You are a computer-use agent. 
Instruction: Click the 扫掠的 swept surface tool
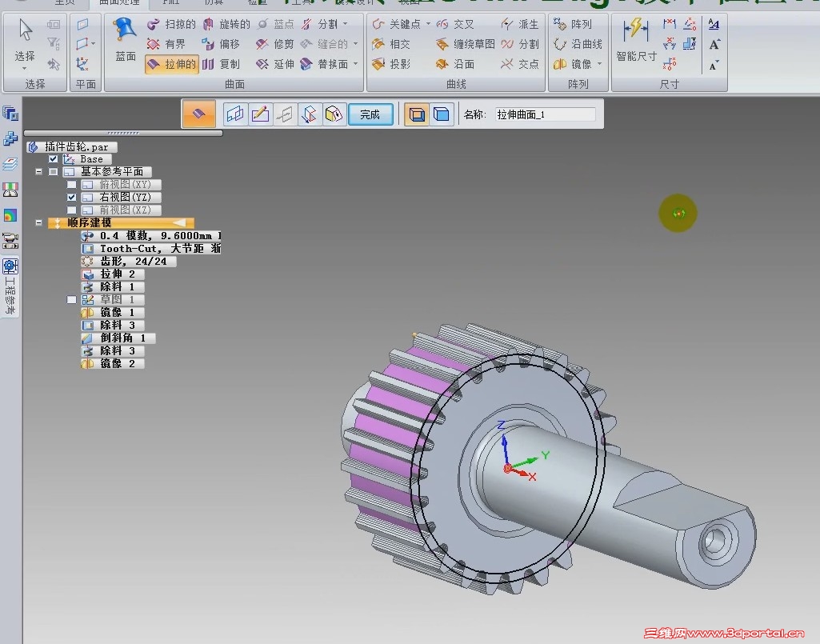click(171, 24)
